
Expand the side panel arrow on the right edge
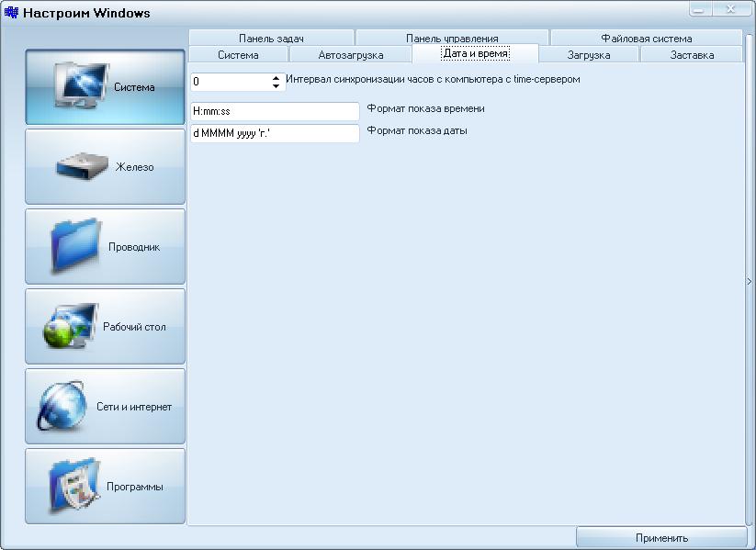click(x=750, y=281)
